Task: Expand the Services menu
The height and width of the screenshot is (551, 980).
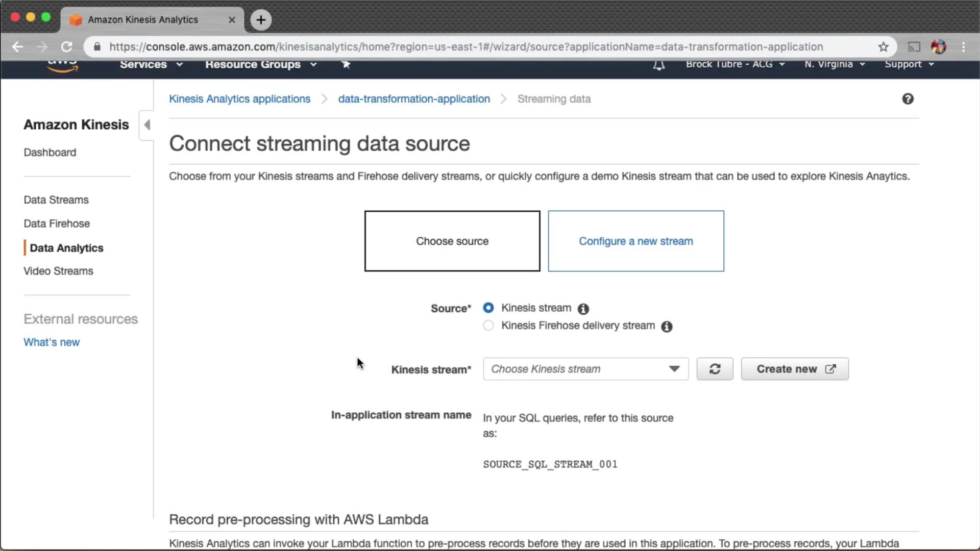Action: click(x=151, y=64)
